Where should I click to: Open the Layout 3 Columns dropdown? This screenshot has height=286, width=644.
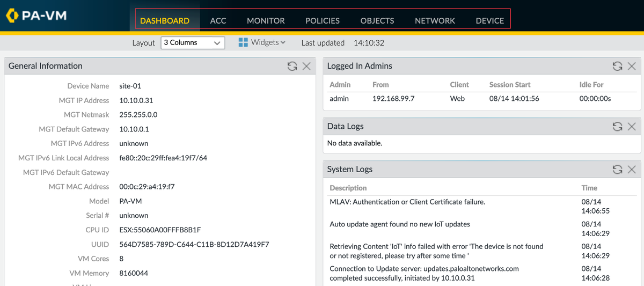tap(193, 42)
